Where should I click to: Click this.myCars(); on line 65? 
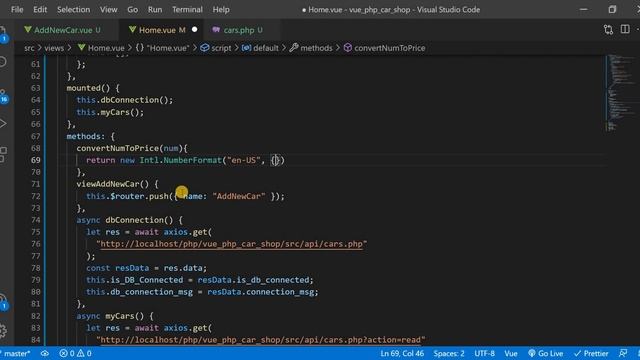pyautogui.click(x=110, y=112)
